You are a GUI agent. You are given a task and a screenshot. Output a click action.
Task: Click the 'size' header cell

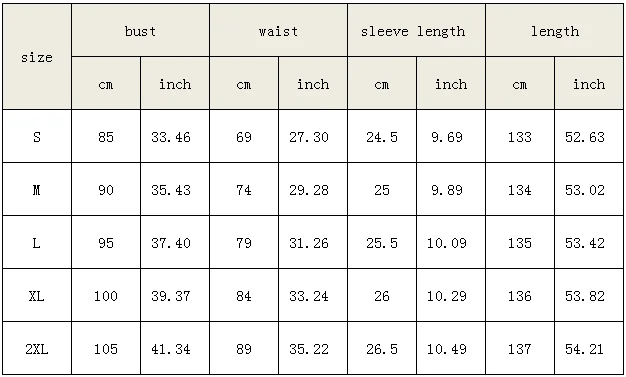[x=37, y=57]
